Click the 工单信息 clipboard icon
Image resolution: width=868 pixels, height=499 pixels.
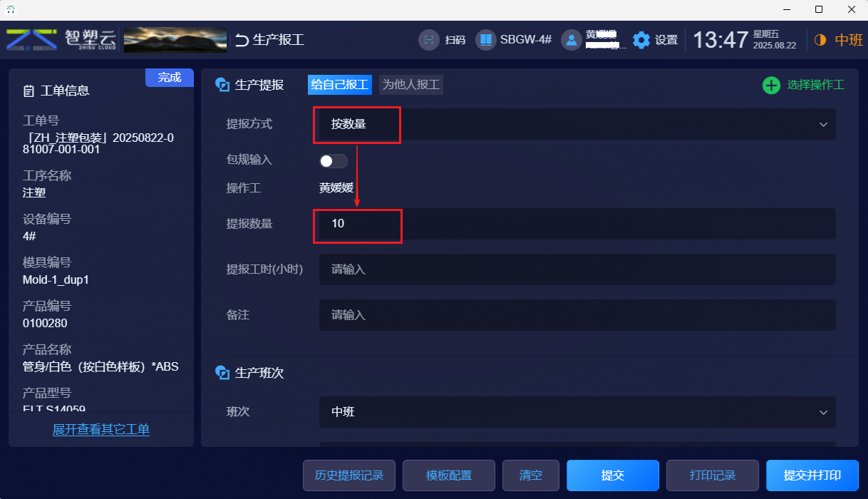coord(29,91)
